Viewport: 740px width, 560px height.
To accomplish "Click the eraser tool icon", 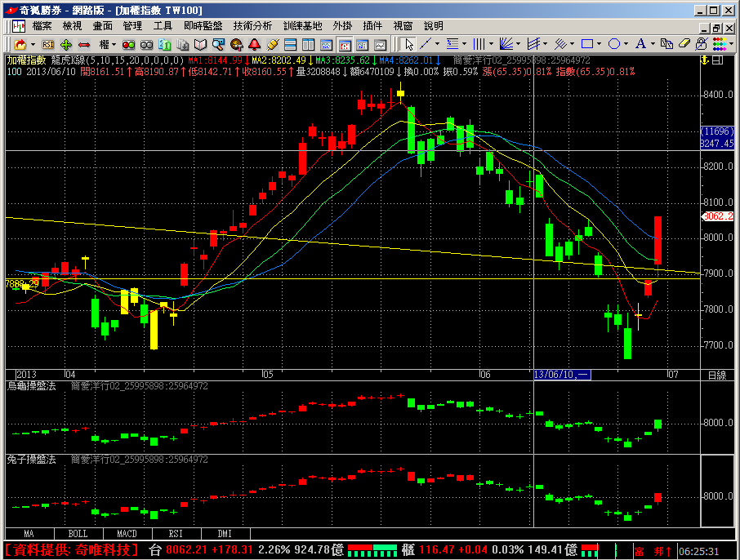I will point(684,44).
